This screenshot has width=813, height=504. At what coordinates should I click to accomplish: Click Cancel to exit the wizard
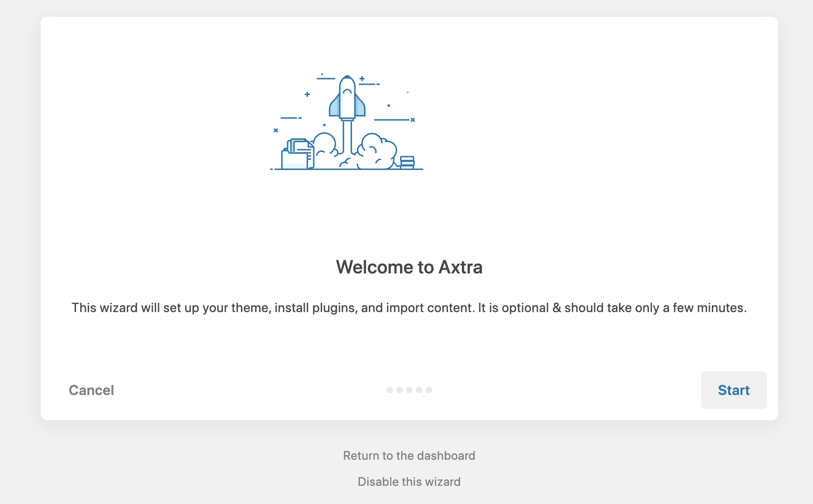click(x=91, y=390)
